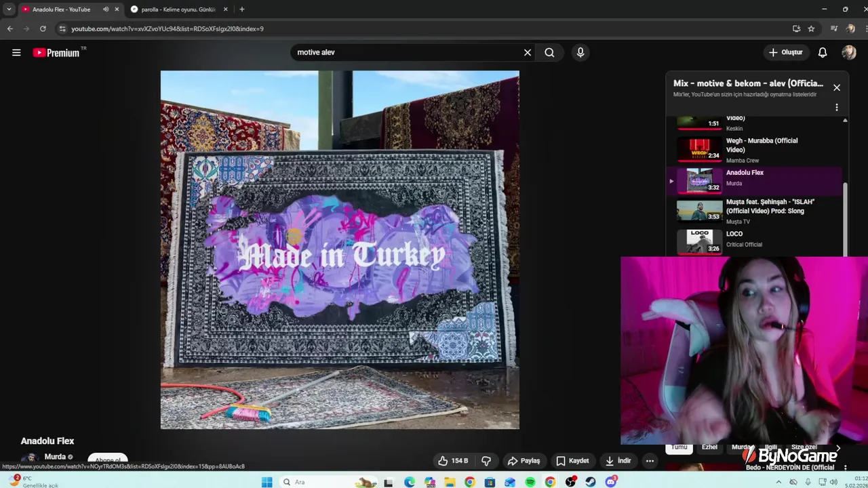Bookmark this page with star icon
Viewport: 868px width, 488px height.
coord(811,28)
